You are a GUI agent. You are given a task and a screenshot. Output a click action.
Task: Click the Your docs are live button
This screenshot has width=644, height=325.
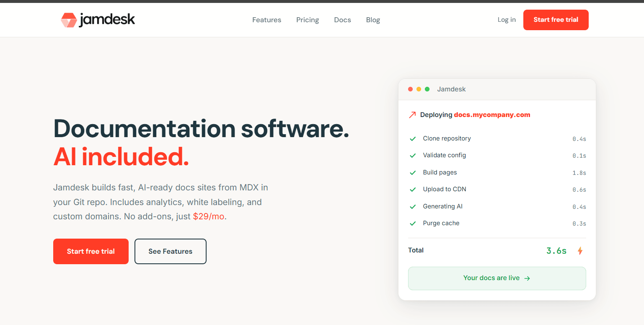coord(497,278)
